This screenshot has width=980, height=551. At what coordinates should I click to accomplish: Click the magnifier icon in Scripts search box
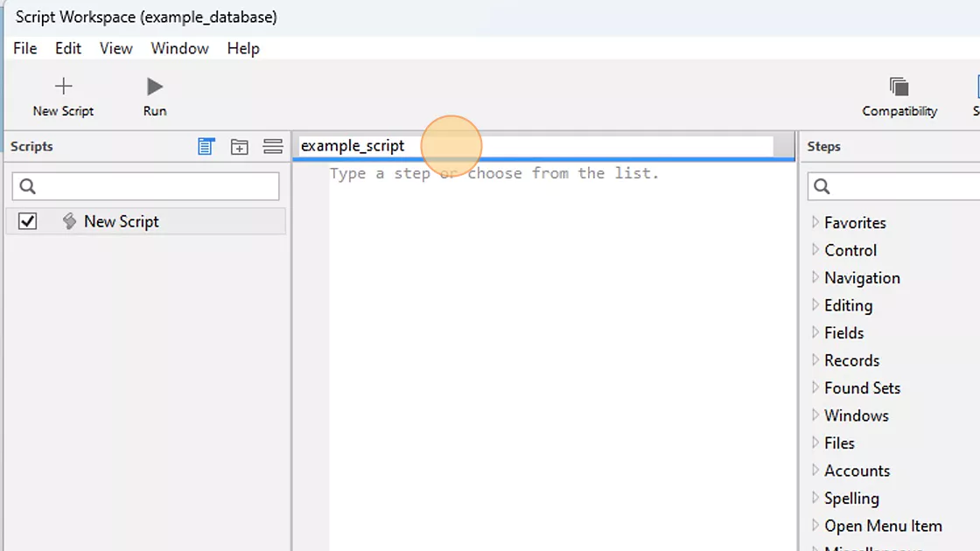[25, 186]
